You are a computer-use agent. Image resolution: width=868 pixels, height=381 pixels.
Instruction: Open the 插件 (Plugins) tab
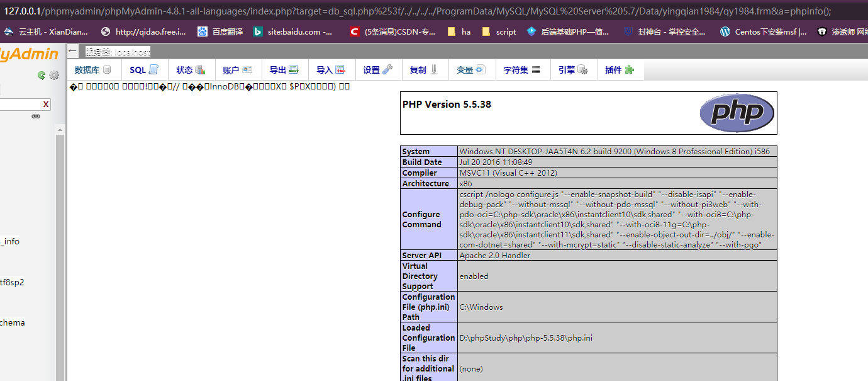pos(620,70)
